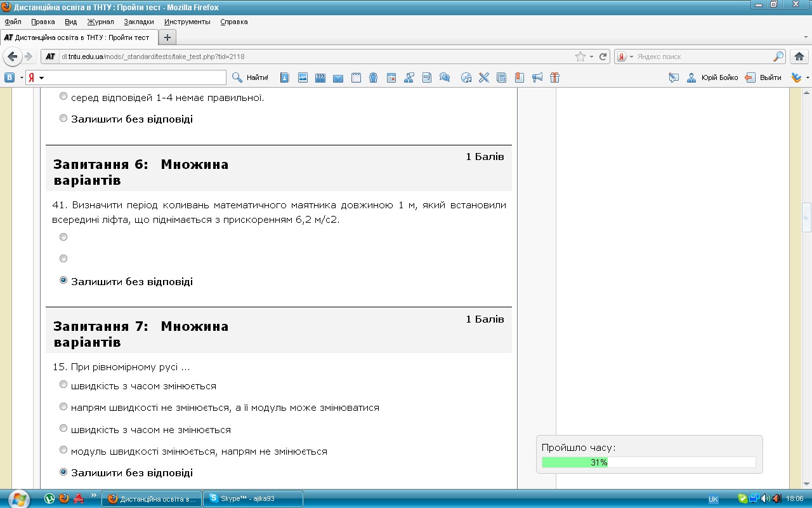The width and height of the screenshot is (812, 508).
Task: Bookmark this page with the star icon
Action: [580, 57]
